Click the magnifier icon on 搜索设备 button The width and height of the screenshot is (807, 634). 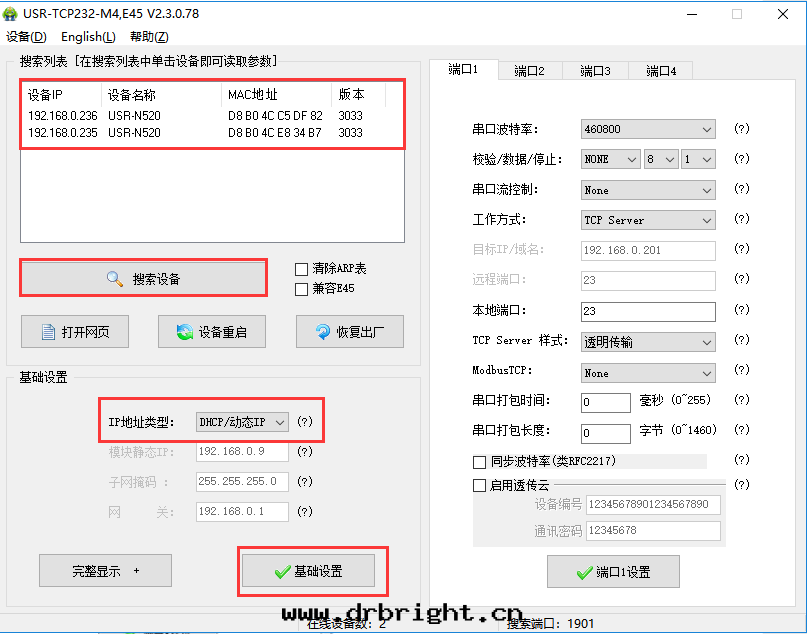115,279
